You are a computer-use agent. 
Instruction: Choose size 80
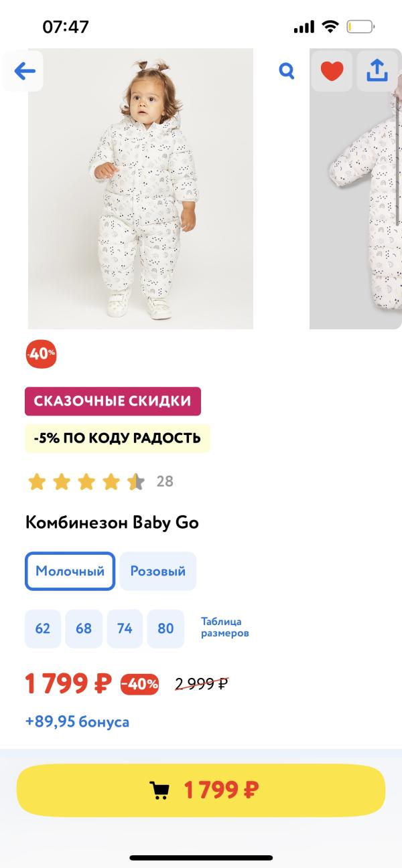[x=165, y=628]
